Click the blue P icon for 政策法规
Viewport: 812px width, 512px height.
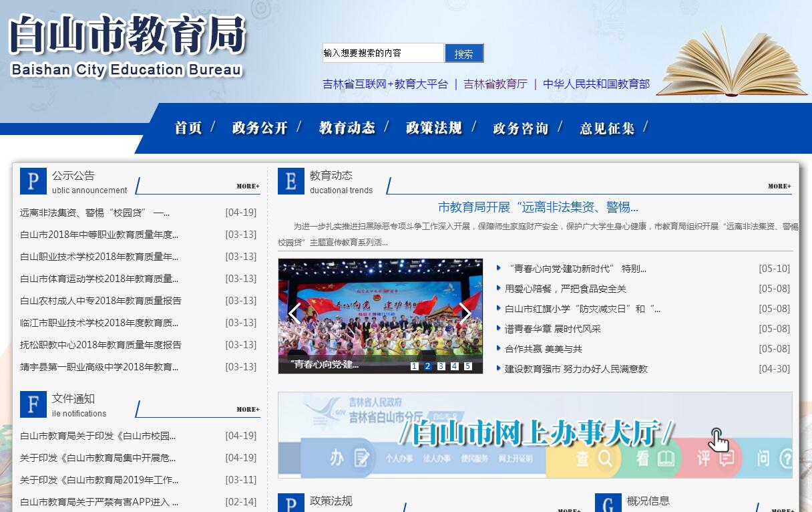tap(290, 503)
